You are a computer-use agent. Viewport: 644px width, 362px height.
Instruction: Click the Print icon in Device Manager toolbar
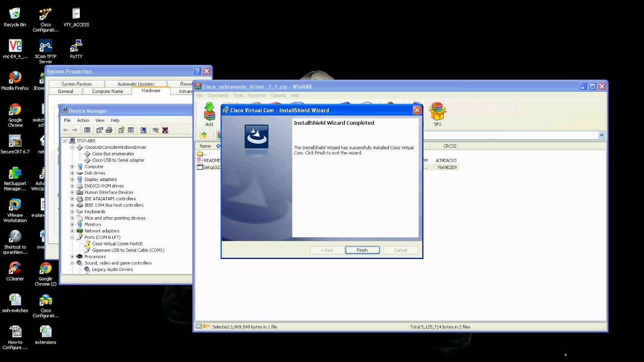pos(109,130)
